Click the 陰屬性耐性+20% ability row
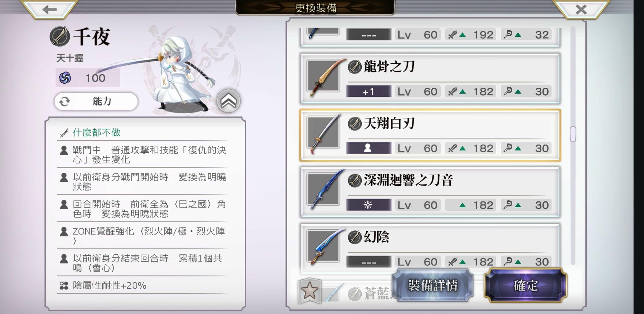 [x=142, y=286]
